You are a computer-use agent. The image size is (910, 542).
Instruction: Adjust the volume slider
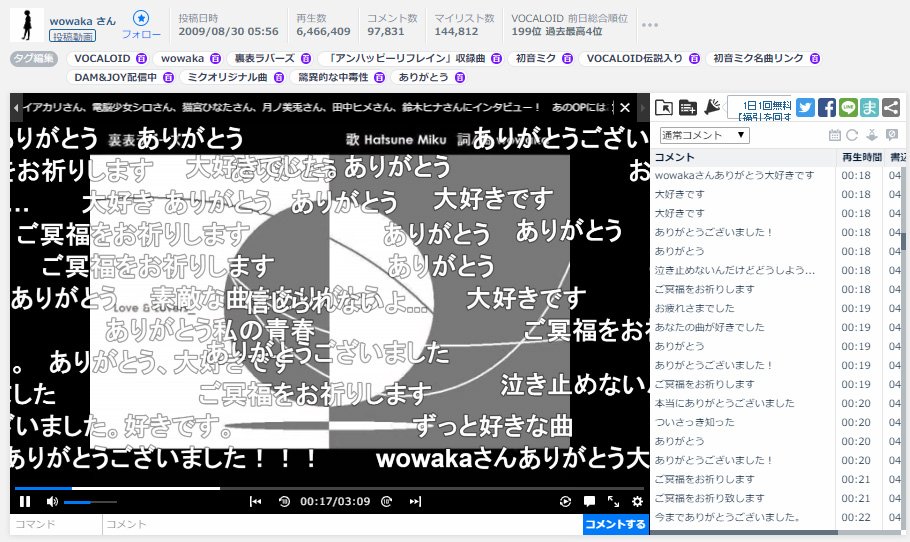90,502
